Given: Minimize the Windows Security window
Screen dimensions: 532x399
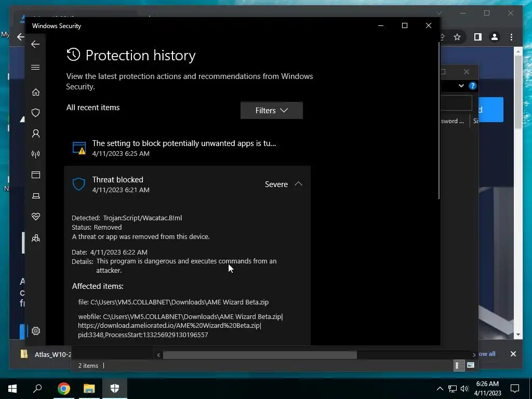Looking at the screenshot, I should click(381, 25).
